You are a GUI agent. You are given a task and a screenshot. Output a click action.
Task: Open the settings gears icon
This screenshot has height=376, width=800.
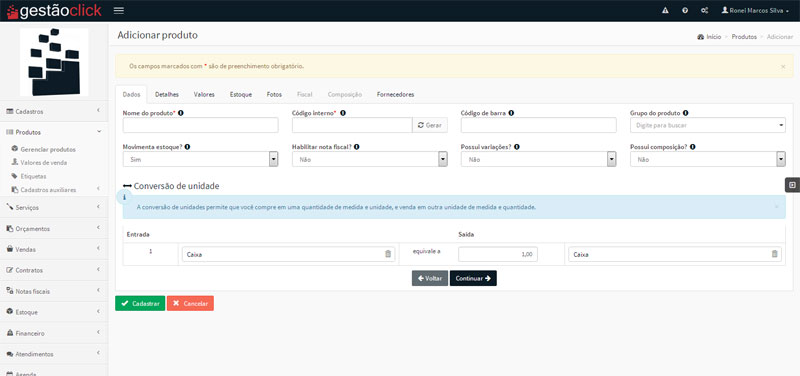point(704,10)
